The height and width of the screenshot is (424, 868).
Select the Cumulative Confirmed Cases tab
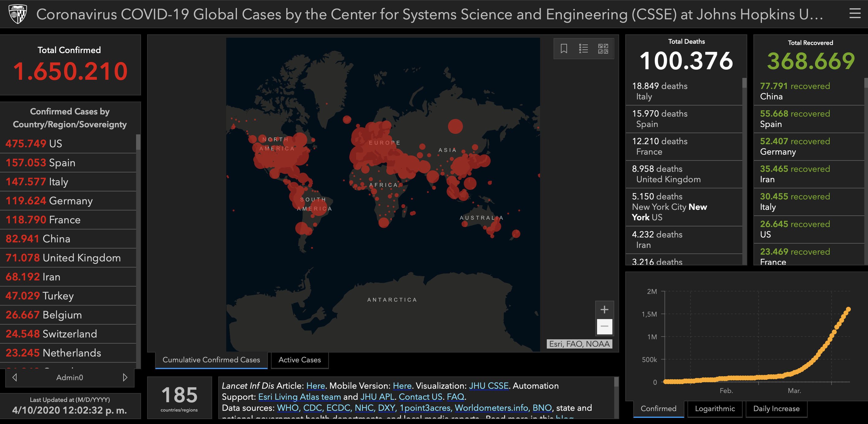pos(211,360)
